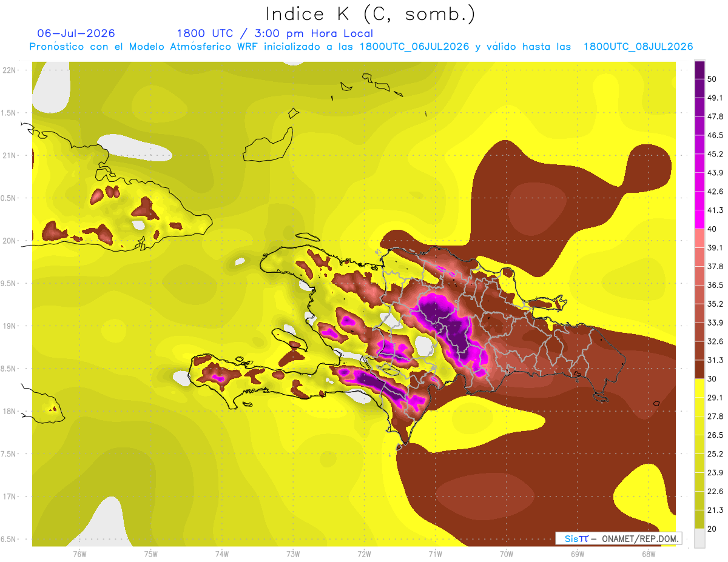Click the legend value "27.8"
728x562 pixels.
click(715, 416)
